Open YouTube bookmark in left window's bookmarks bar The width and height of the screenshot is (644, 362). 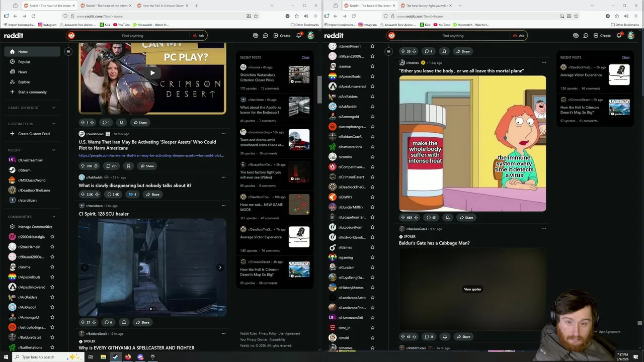[x=121, y=25]
